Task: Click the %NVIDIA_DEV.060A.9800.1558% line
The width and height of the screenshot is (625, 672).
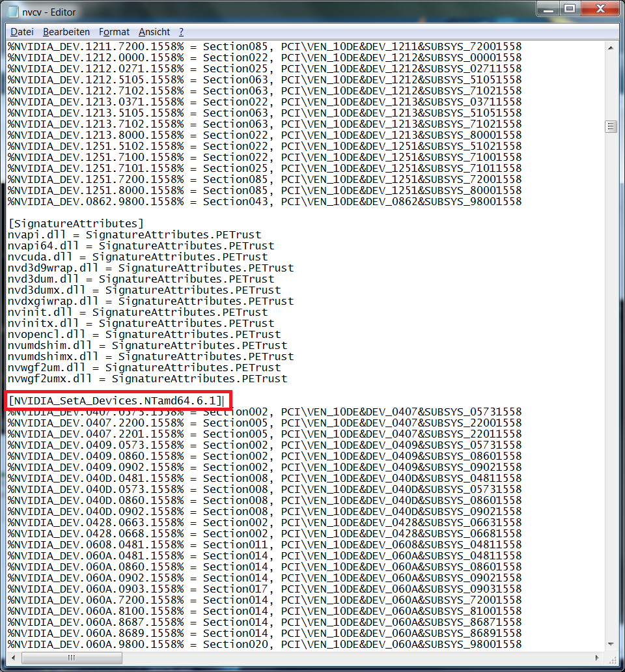Action: point(265,645)
